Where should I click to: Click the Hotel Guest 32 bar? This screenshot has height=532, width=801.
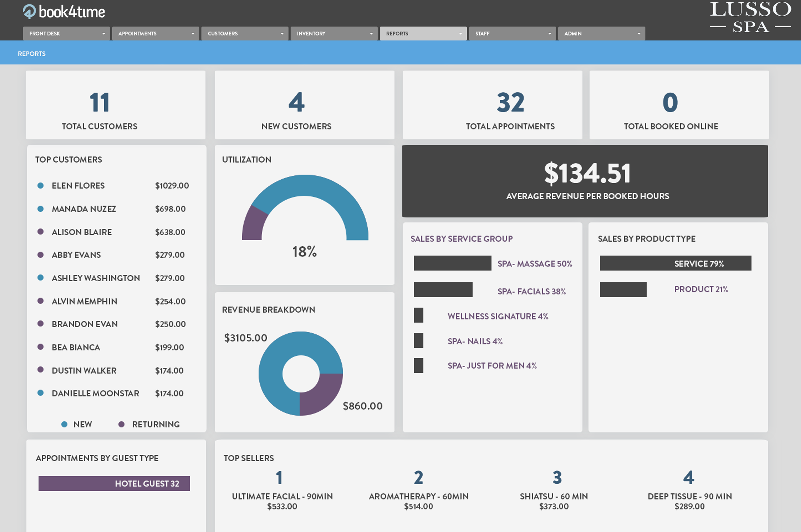tap(114, 484)
